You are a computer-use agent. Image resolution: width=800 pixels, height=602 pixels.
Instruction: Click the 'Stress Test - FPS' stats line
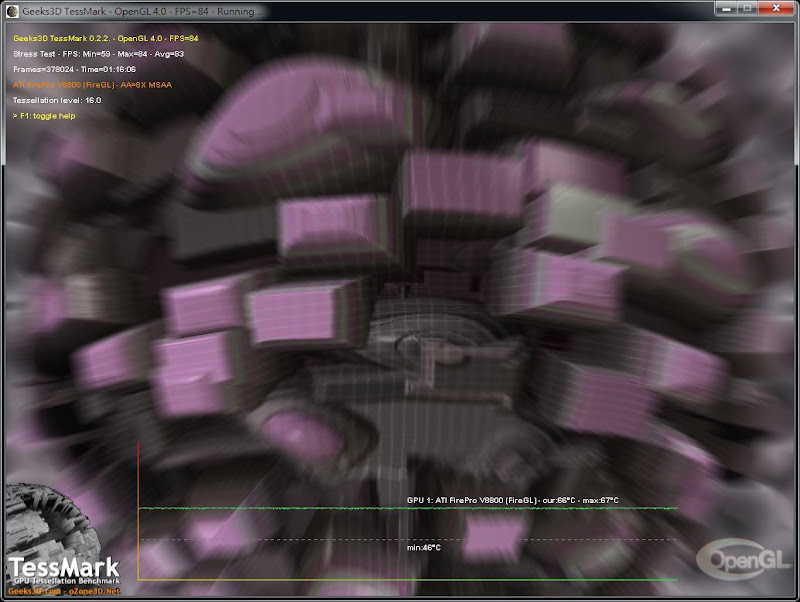click(x=98, y=54)
